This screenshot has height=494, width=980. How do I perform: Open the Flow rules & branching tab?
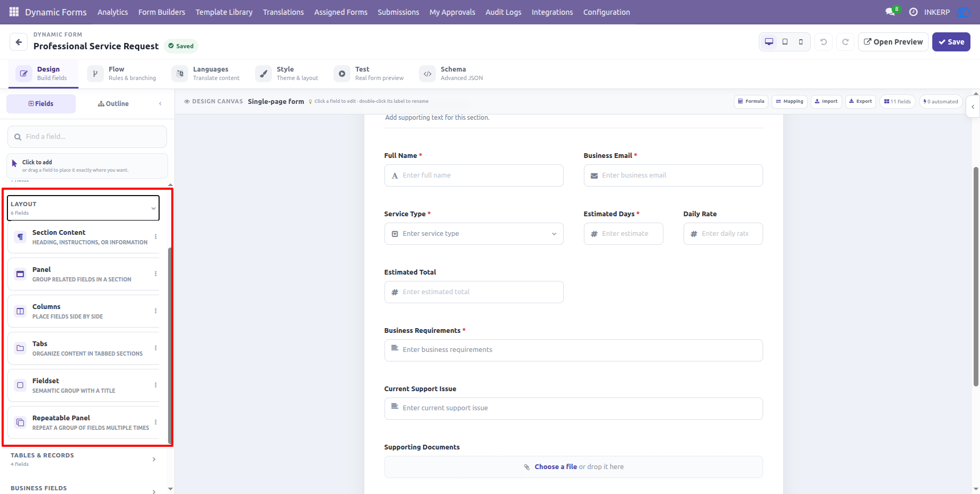click(x=122, y=74)
